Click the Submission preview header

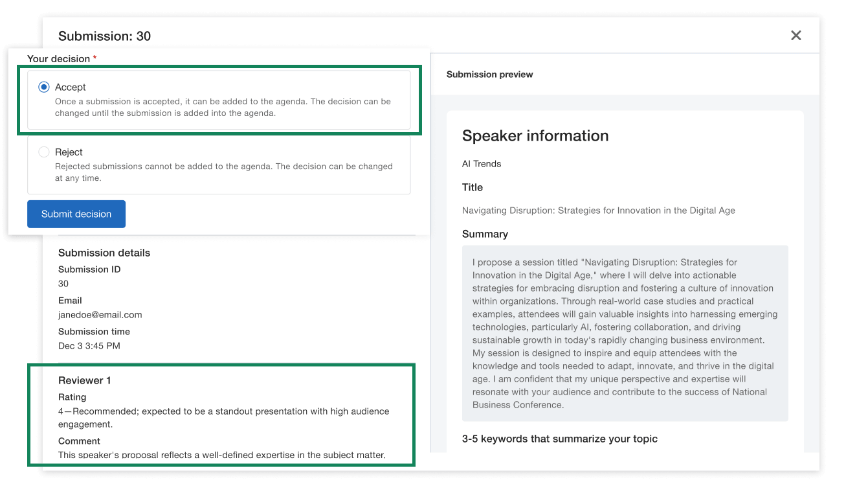(x=489, y=75)
